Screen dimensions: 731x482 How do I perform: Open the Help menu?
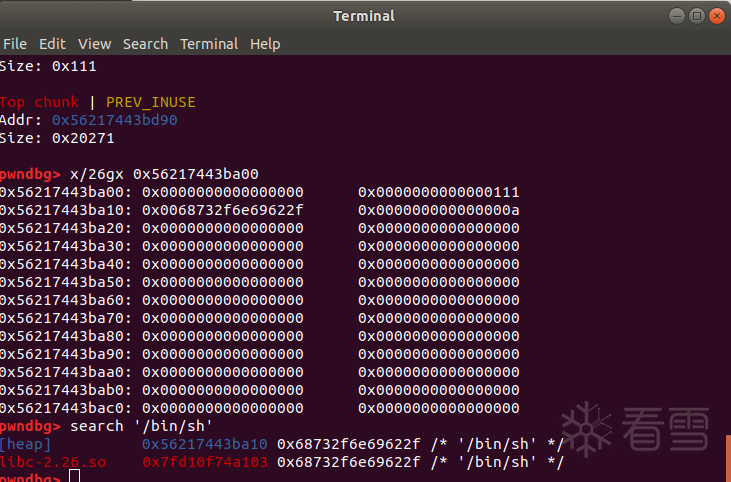265,44
